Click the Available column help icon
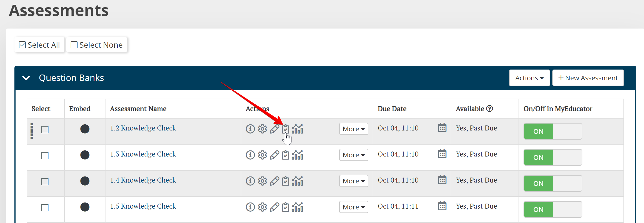Viewport: 644px width, 223px height. pyautogui.click(x=490, y=109)
